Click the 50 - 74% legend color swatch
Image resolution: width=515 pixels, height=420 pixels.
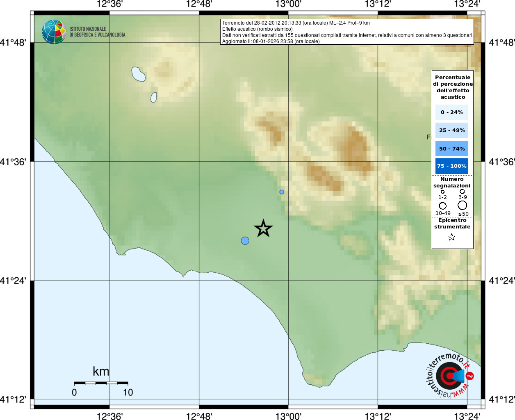(x=452, y=148)
